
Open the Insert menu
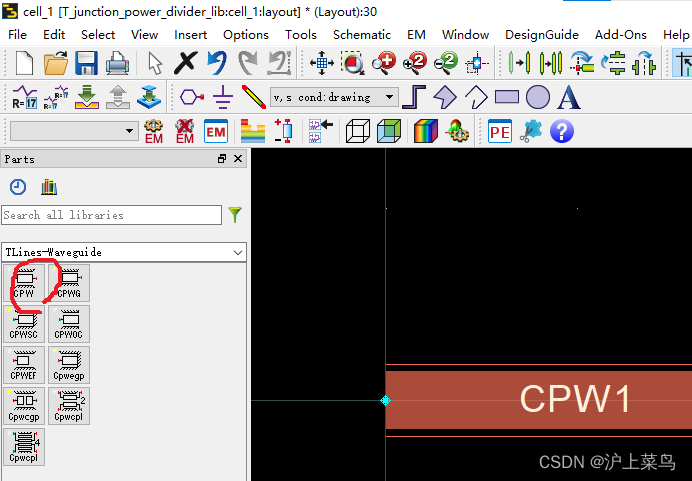[x=190, y=34]
